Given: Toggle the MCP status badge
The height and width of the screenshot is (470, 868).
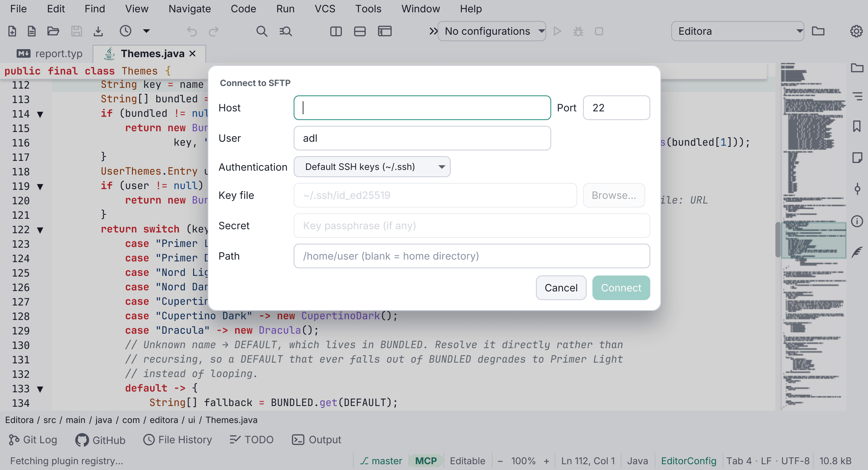Looking at the screenshot, I should pyautogui.click(x=426, y=461).
